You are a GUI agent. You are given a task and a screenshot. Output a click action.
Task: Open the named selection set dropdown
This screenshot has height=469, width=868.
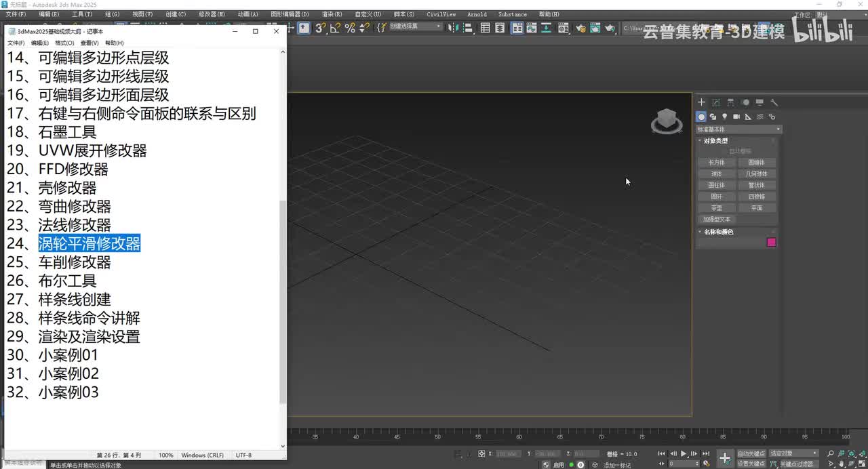point(415,26)
